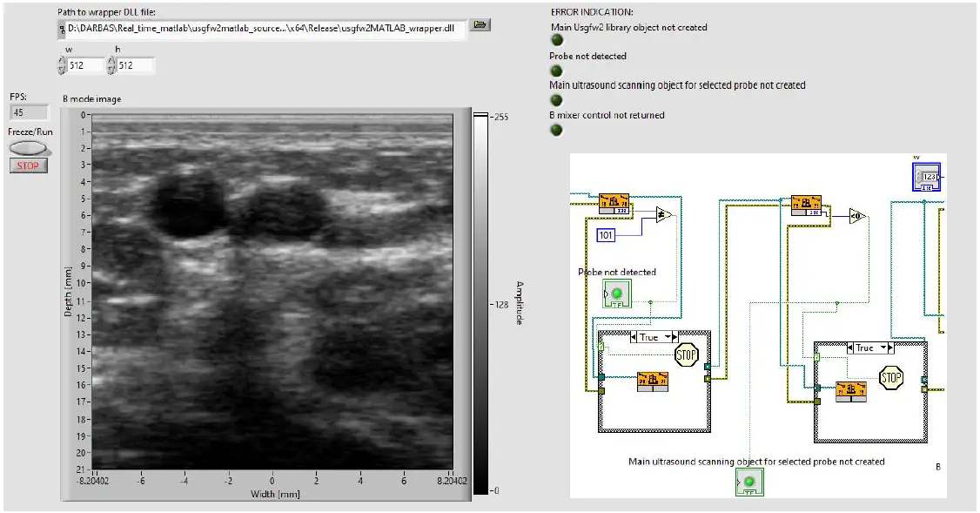
Task: Click the STOP function in the right True case
Action: (x=891, y=376)
